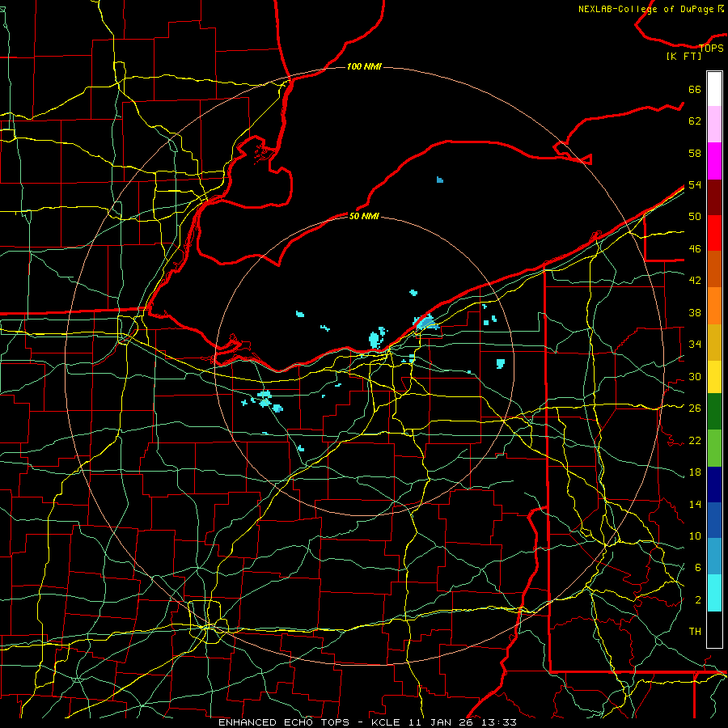Click the 6 legend value
The height and width of the screenshot is (728, 728).
(x=698, y=568)
